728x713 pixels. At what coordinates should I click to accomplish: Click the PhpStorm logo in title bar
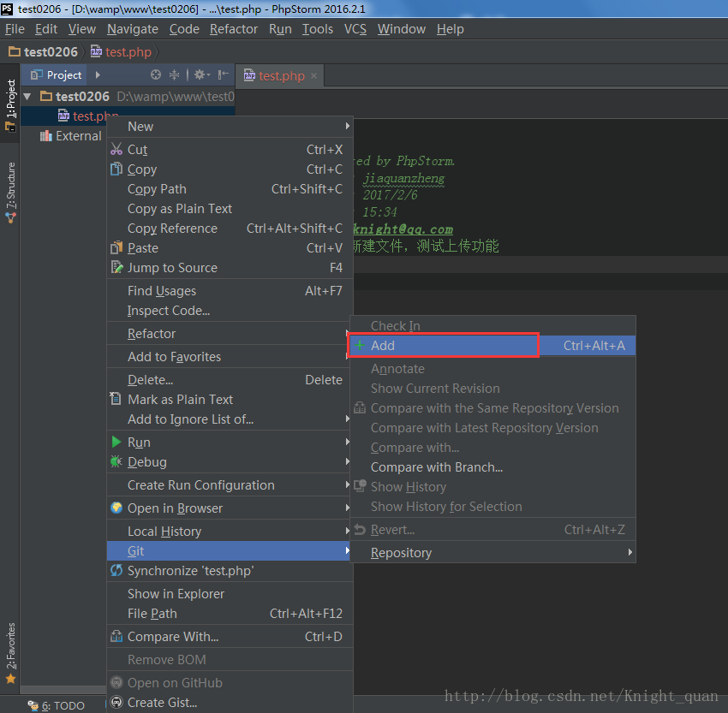pyautogui.click(x=7, y=9)
